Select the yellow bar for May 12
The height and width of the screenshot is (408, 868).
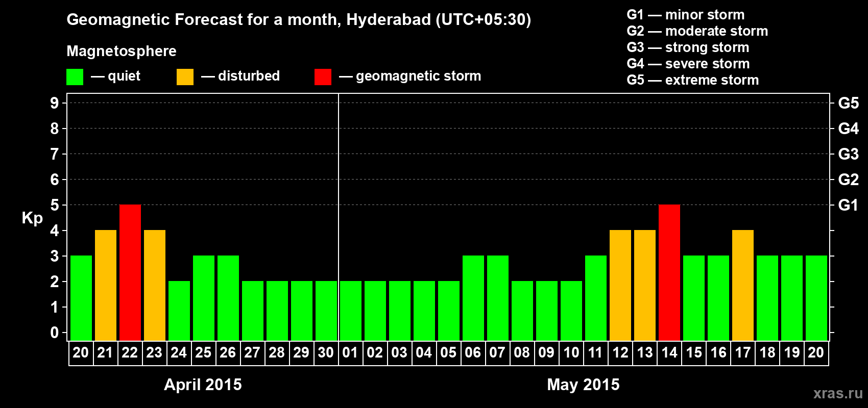point(620,286)
